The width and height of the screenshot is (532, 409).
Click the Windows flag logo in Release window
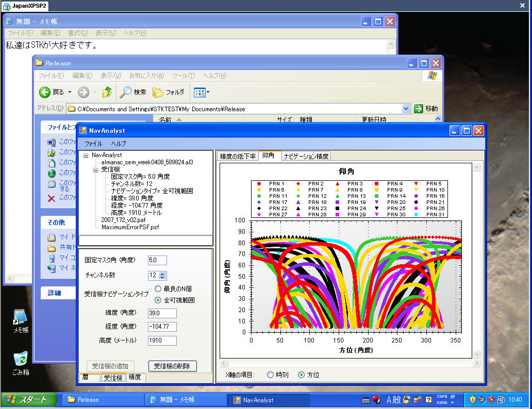(x=432, y=76)
